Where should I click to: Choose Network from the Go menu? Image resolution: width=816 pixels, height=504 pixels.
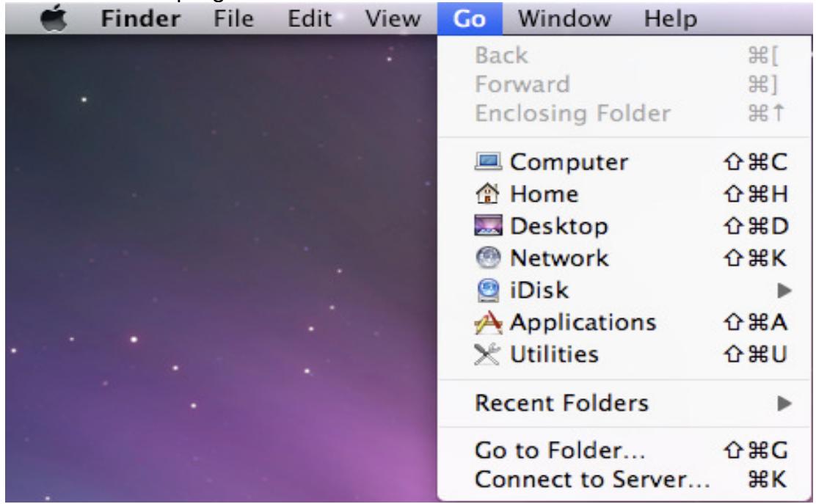pos(624,258)
